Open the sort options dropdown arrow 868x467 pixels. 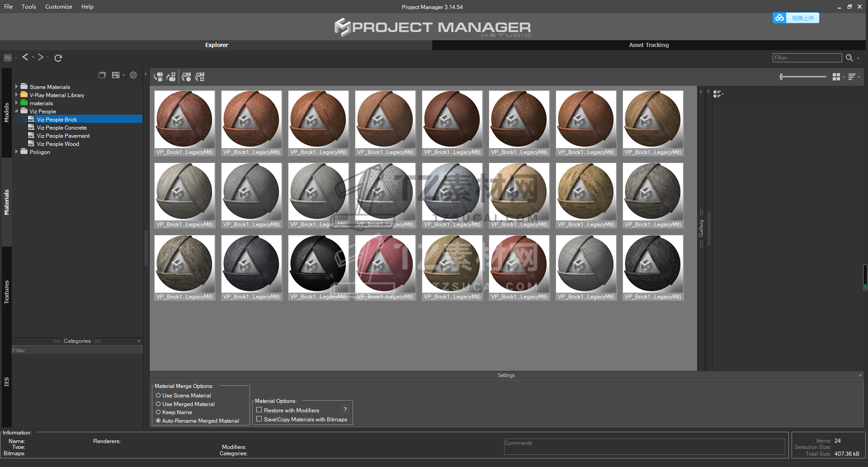pos(859,77)
